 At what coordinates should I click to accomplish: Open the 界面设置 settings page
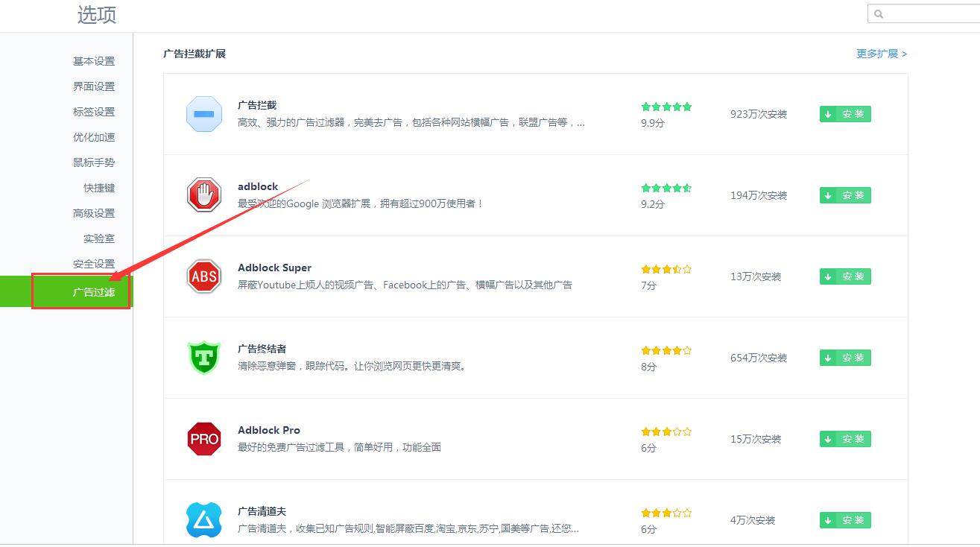click(x=92, y=86)
